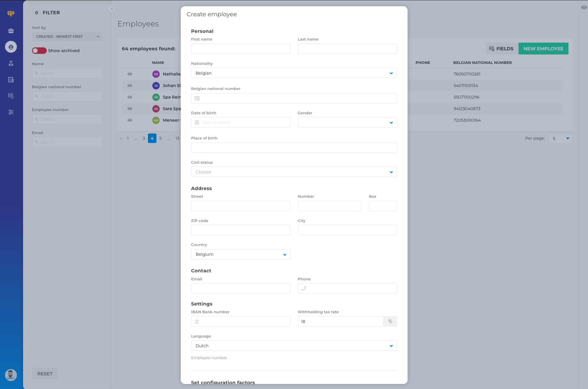Image resolution: width=588 pixels, height=389 pixels.
Task: Click the NEW EMPLOYEE button
Action: [543, 49]
